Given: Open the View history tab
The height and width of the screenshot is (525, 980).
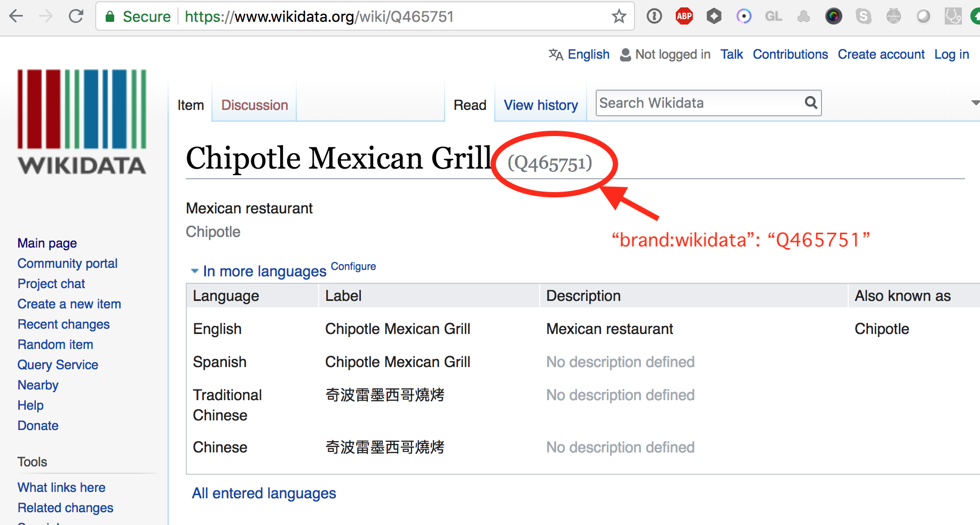Looking at the screenshot, I should [x=541, y=105].
